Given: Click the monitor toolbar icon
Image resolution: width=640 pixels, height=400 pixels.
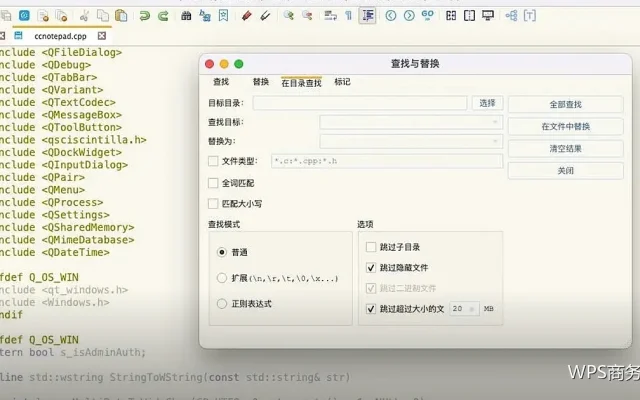Looking at the screenshot, I should pos(488,16).
